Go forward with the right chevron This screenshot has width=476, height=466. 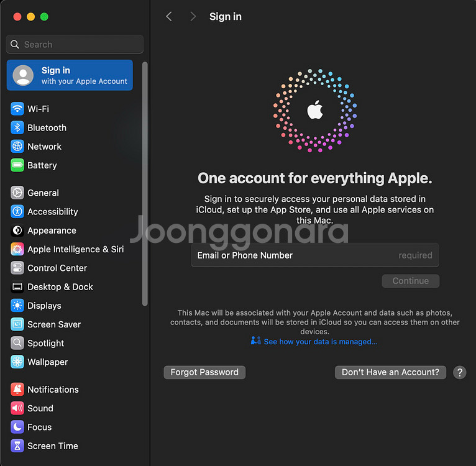pyautogui.click(x=193, y=16)
